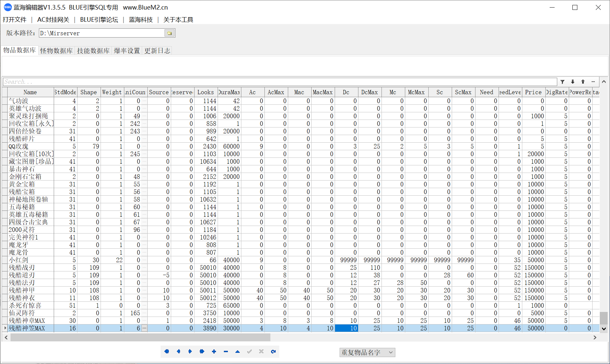Open the filter funnel icon by search
The height and width of the screenshot is (364, 610).
point(563,82)
